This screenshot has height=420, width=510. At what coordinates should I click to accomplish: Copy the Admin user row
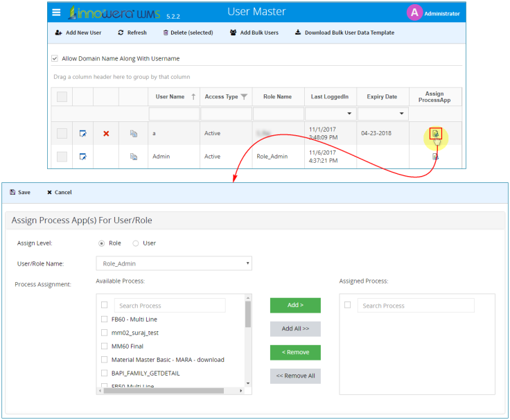(134, 157)
